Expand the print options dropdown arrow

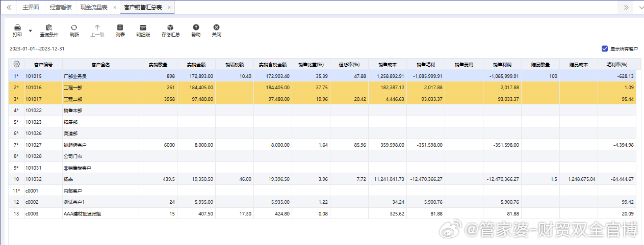pyautogui.click(x=31, y=31)
